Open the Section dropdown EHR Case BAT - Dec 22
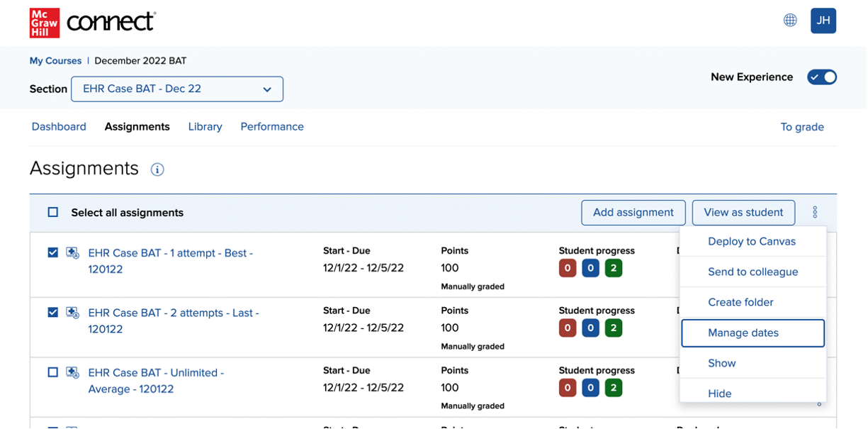The height and width of the screenshot is (429, 868). 177,89
